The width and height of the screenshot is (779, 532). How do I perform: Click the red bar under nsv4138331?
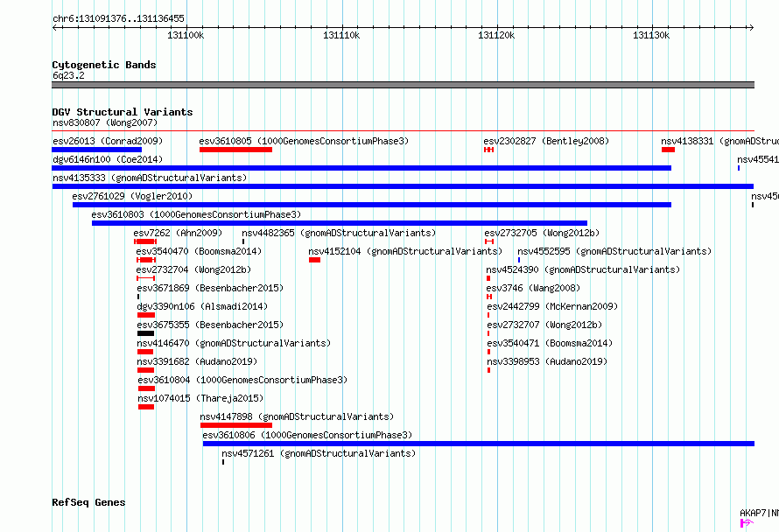(668, 150)
